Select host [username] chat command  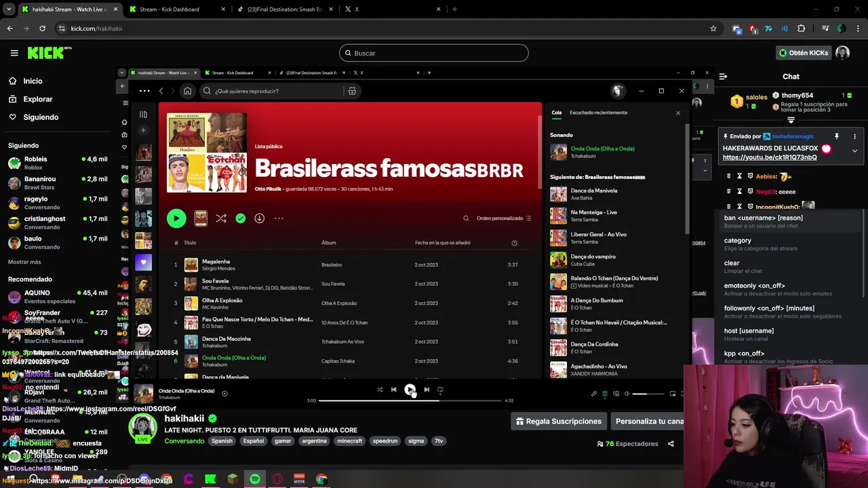(791, 334)
